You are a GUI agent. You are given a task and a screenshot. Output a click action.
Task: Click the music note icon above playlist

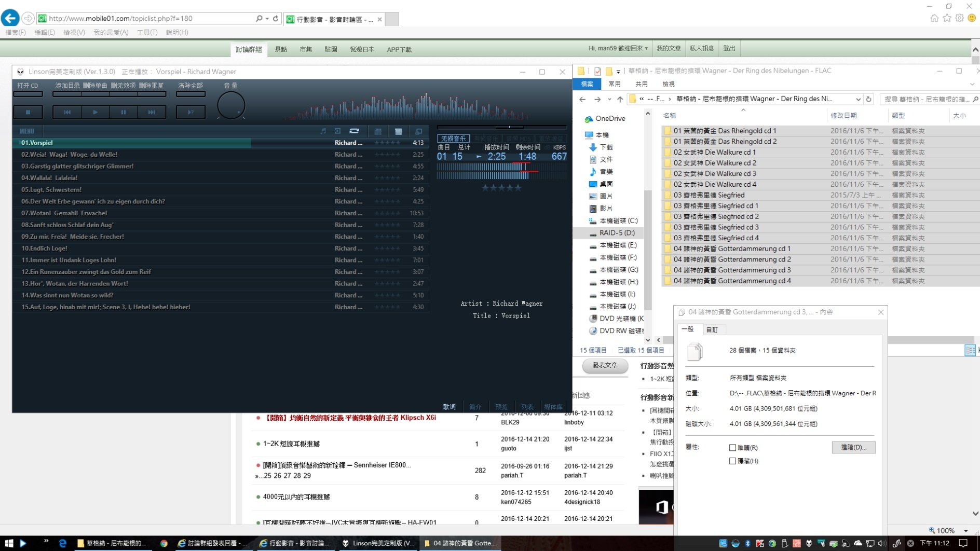[323, 131]
